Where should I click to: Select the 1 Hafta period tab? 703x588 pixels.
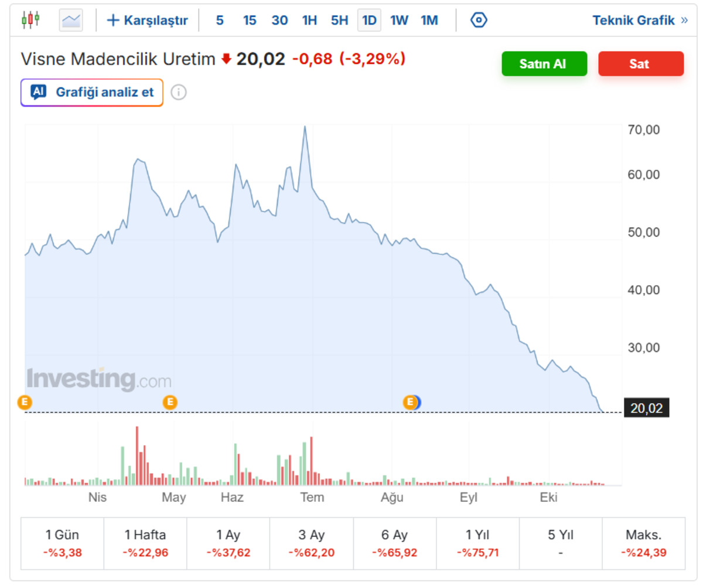click(x=145, y=543)
